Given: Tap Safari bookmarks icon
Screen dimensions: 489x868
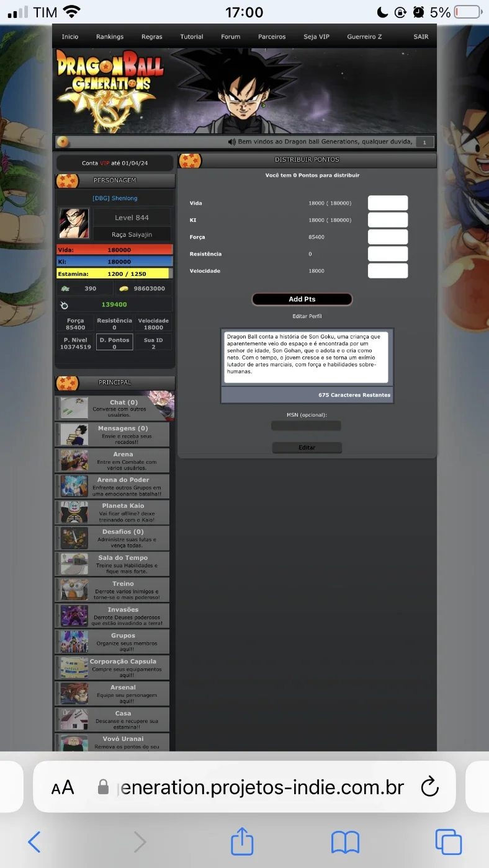Looking at the screenshot, I should point(346,843).
